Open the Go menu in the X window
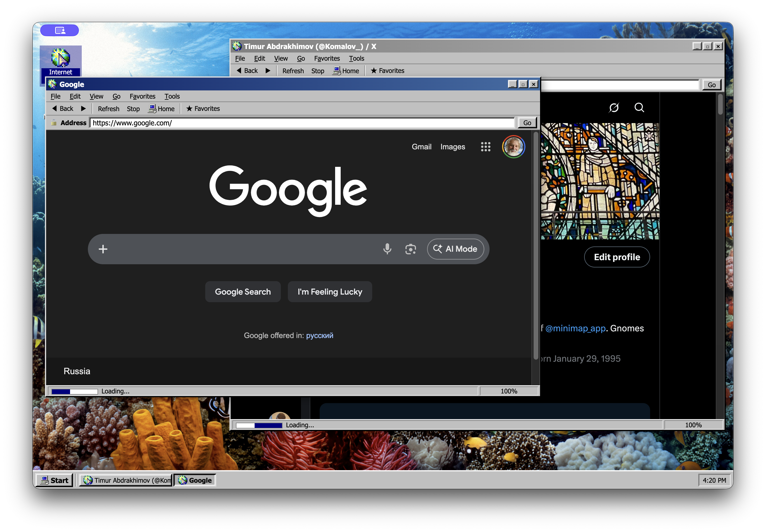 [x=301, y=58]
